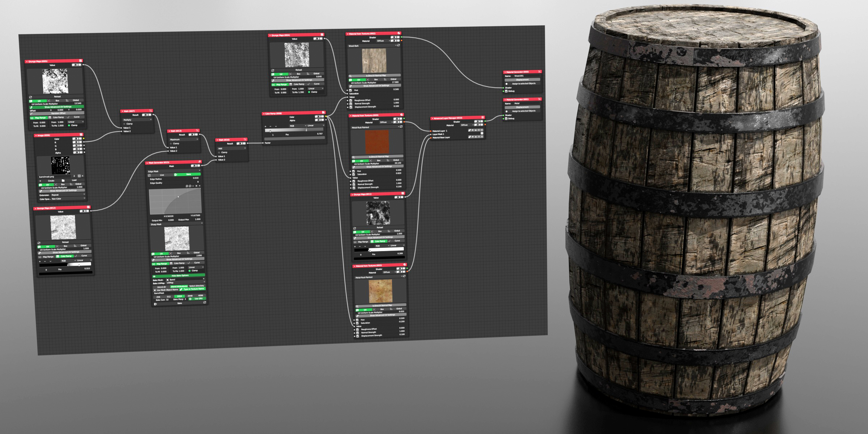The width and height of the screenshot is (868, 434).
Task: Open Add operation dropdown in Math (0016)
Action: [231, 148]
